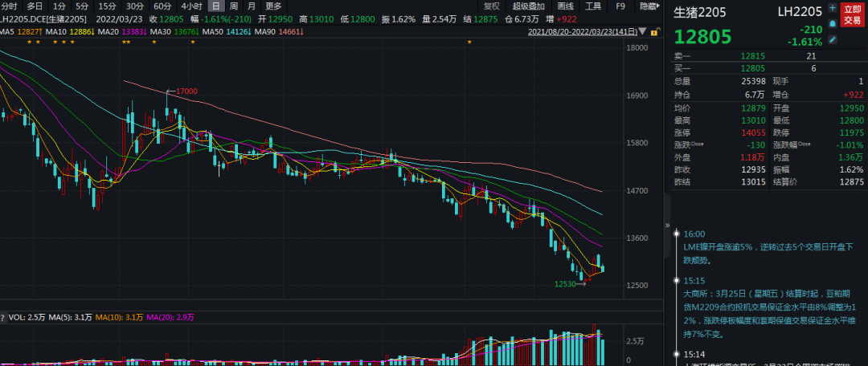Click the 买一 bid price 12805
Screen dimensions: 868x366
[753, 68]
